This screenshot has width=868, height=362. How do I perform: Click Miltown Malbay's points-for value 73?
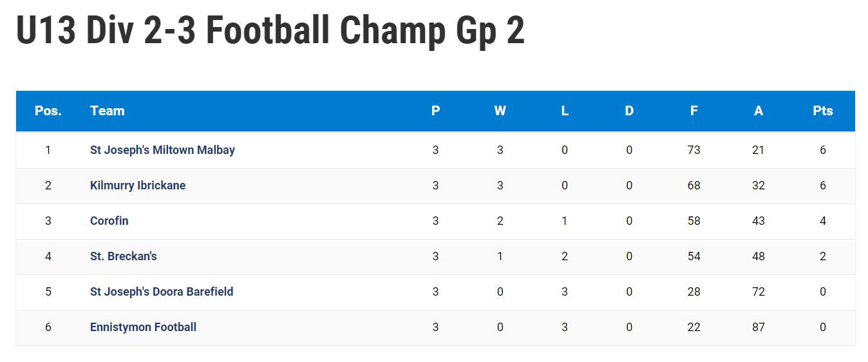point(693,150)
